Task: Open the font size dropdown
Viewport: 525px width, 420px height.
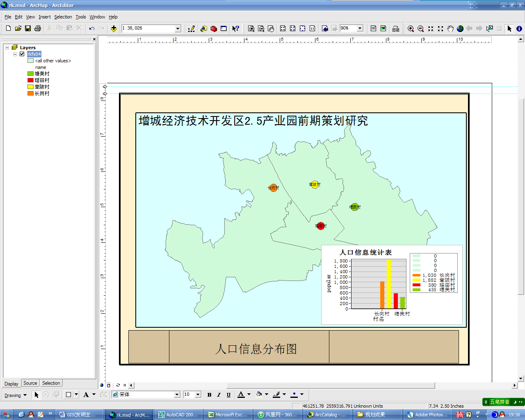Action: (198, 395)
